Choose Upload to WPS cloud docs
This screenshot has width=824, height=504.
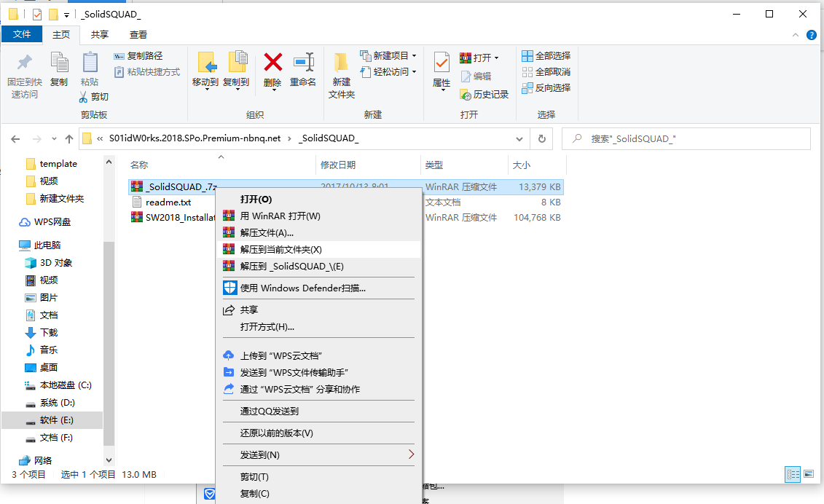click(318, 356)
